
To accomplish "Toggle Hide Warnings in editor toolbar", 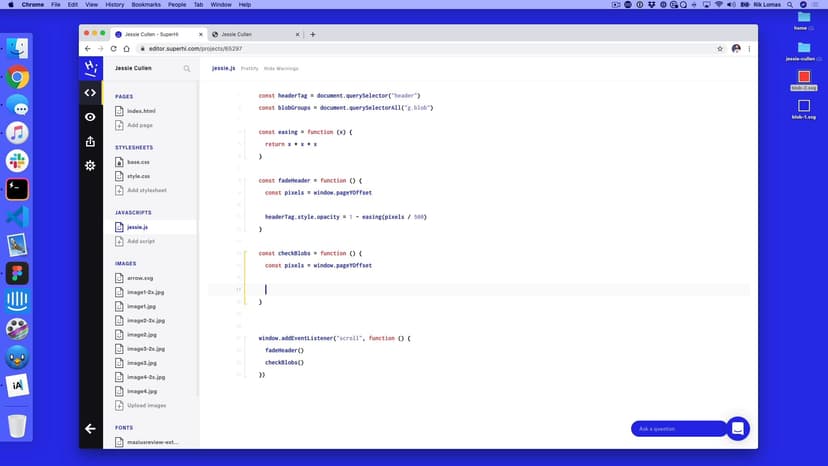I will pos(281,68).
